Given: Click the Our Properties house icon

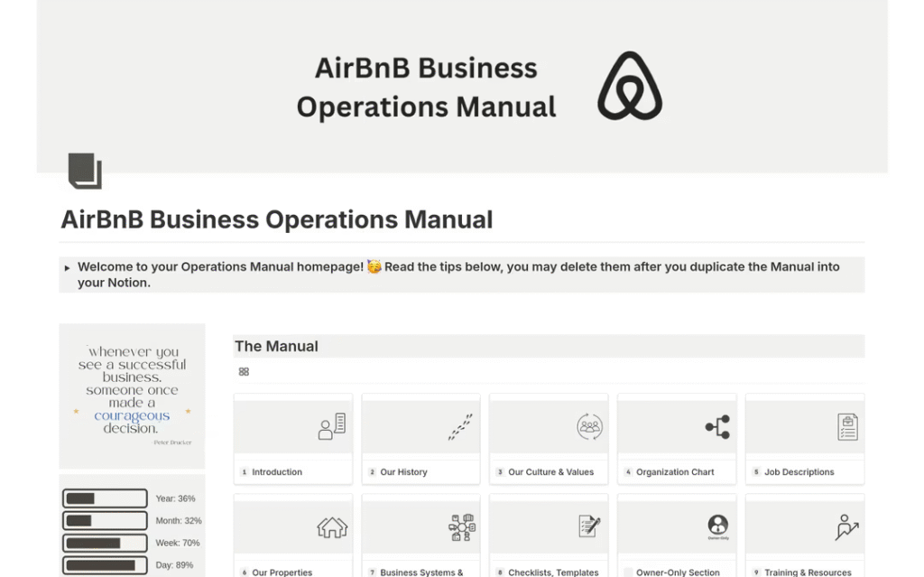Looking at the screenshot, I should [332, 526].
